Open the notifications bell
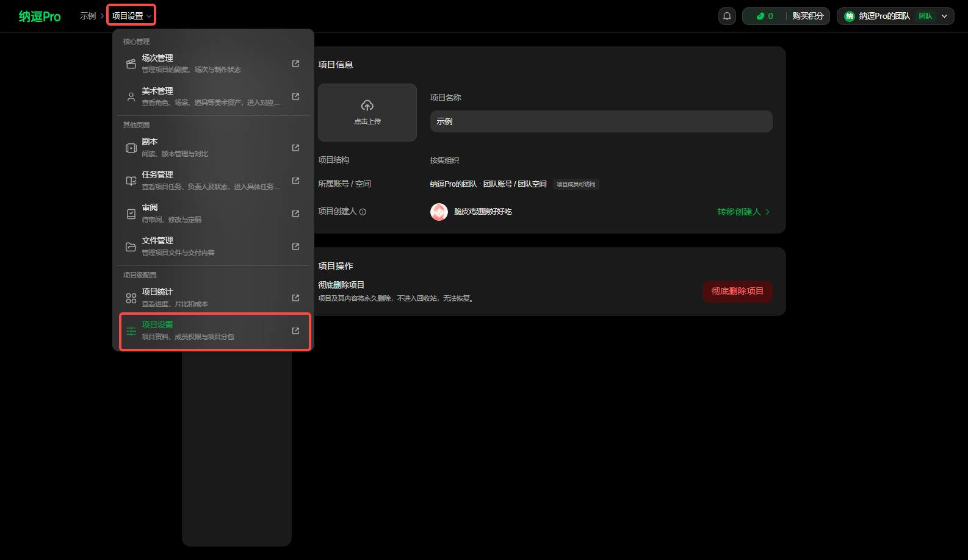968x560 pixels. click(727, 16)
